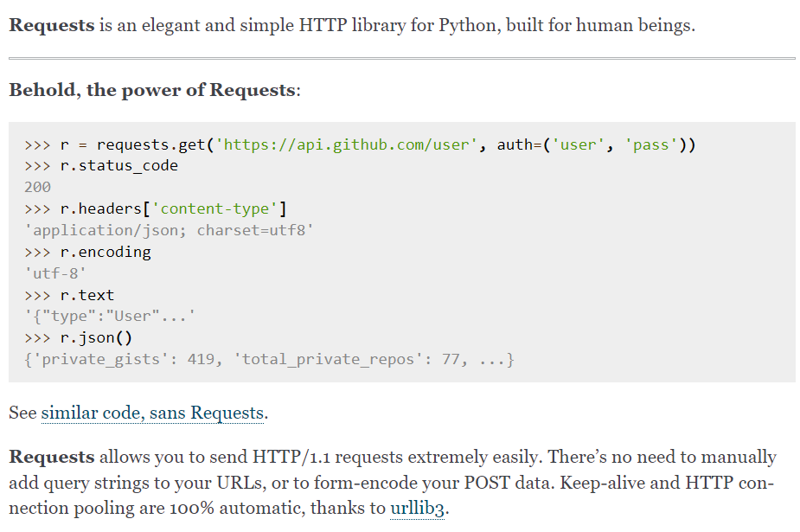This screenshot has height=532, width=800.
Task: Click the 'content-type' header key string
Action: click(214, 208)
